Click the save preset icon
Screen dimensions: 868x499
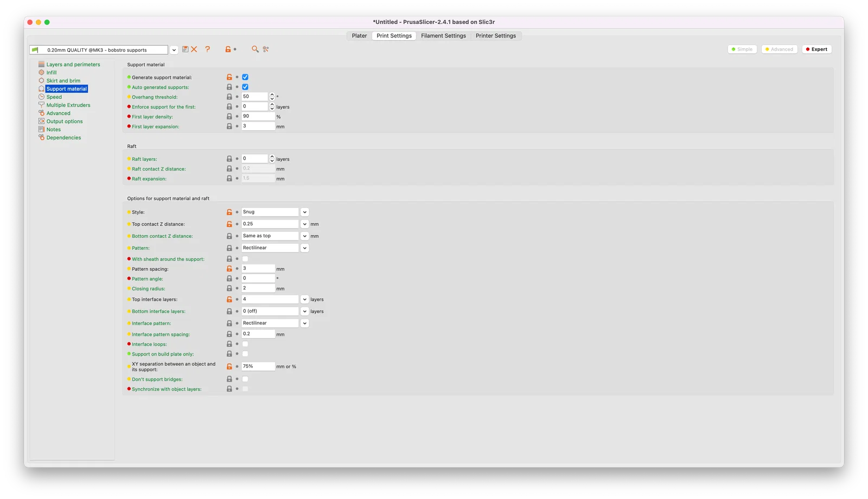click(185, 49)
